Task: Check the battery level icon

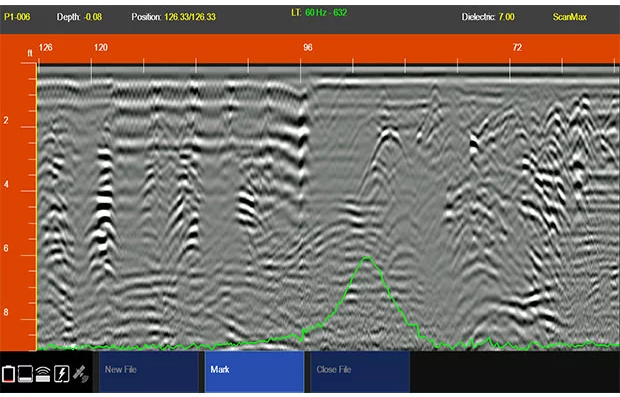Action: point(8,374)
